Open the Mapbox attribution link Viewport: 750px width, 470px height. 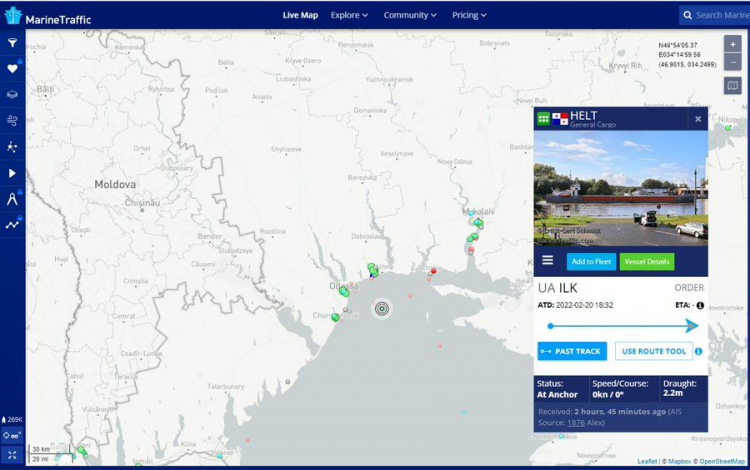(x=679, y=461)
